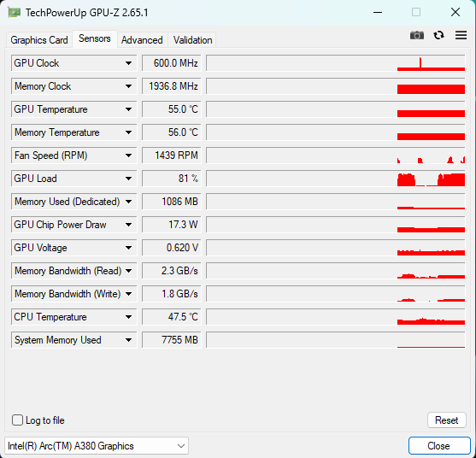The width and height of the screenshot is (476, 458).
Task: Click the refresh sensors icon
Action: 438,35
